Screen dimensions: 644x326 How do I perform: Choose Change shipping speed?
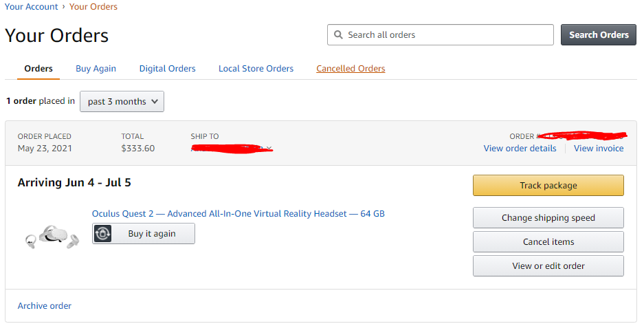coord(548,218)
